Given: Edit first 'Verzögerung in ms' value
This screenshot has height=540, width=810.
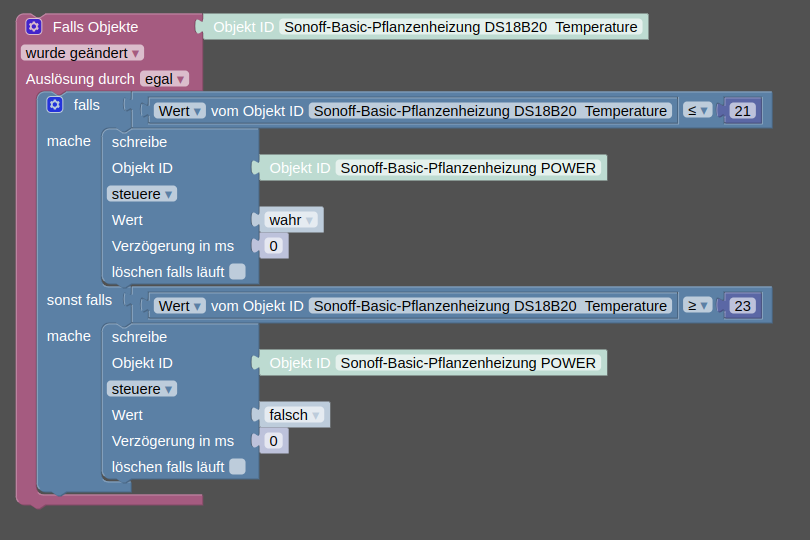Looking at the screenshot, I should click(x=274, y=246).
